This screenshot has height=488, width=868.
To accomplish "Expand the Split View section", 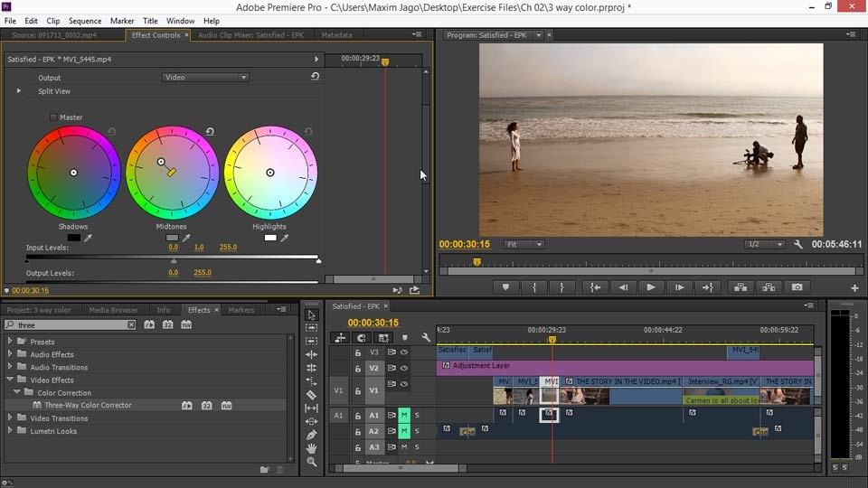I will pyautogui.click(x=19, y=90).
